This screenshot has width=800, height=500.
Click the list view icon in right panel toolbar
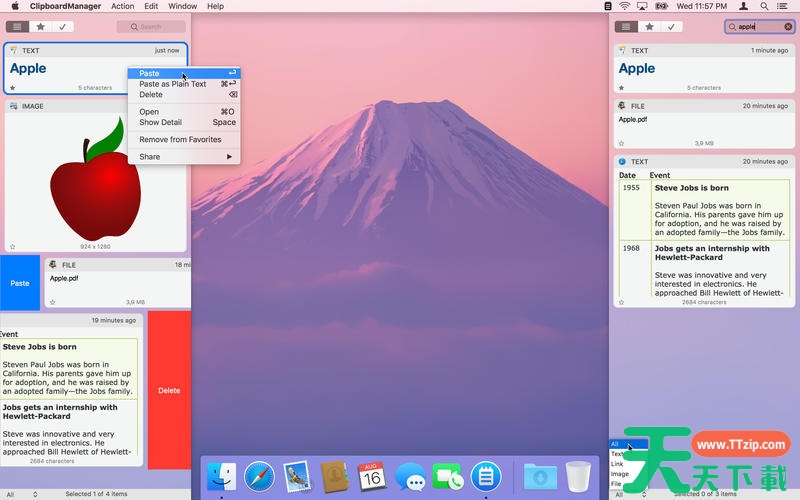tap(626, 27)
